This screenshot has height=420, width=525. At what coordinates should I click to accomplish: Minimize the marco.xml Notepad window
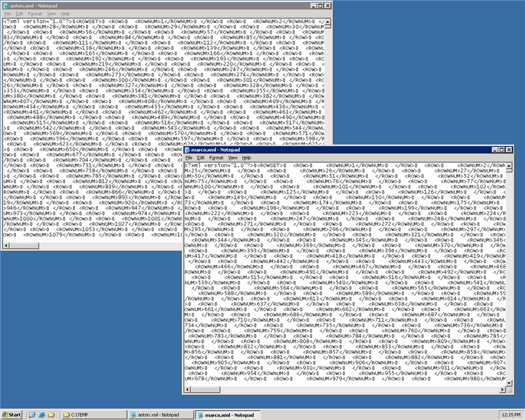pyautogui.click(x=495, y=150)
